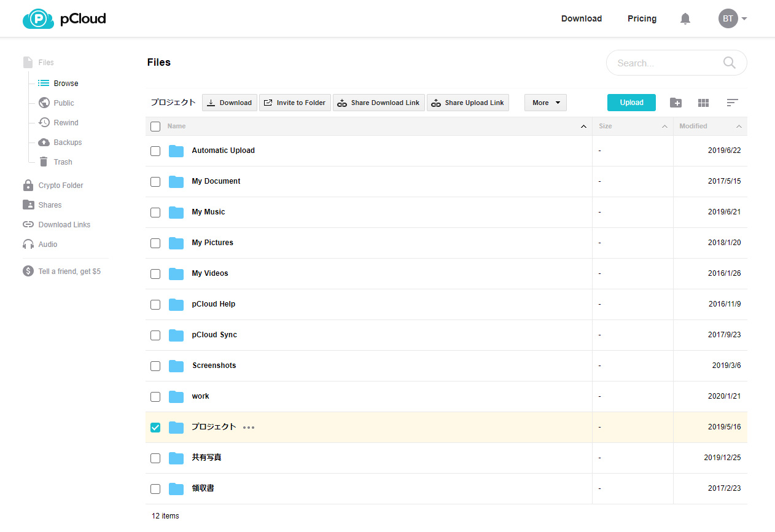
Task: Click the Browse list icon
Action: 44,83
